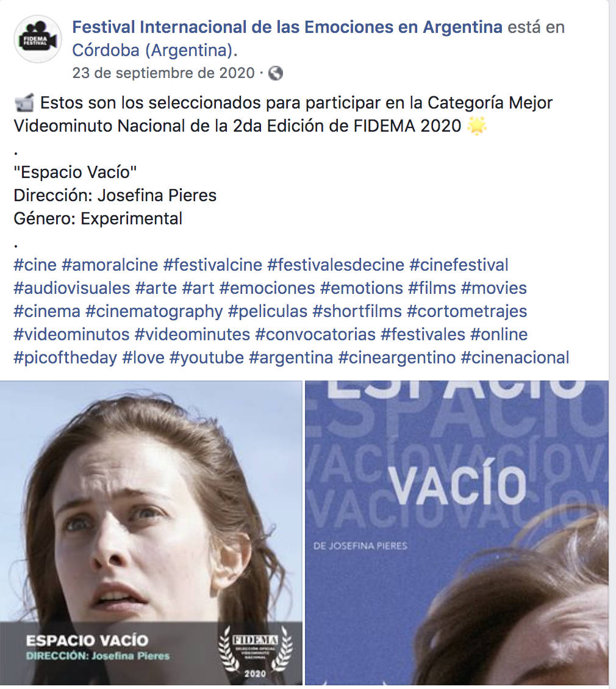Follow the #cineargentino hashtag
The image size is (616, 689).
397,358
